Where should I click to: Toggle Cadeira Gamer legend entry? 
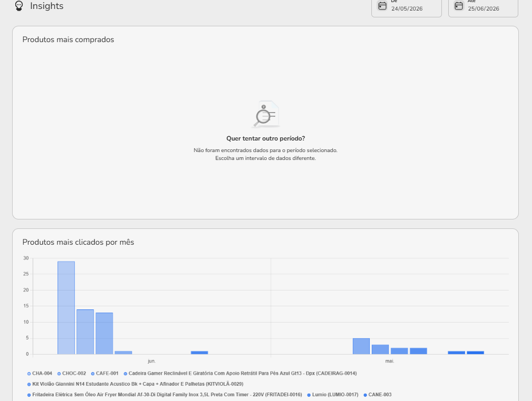(x=240, y=374)
